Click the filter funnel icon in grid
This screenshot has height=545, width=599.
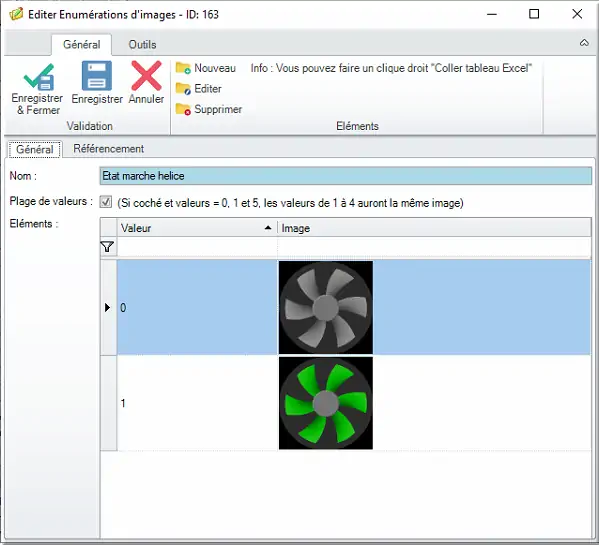pyautogui.click(x=108, y=247)
